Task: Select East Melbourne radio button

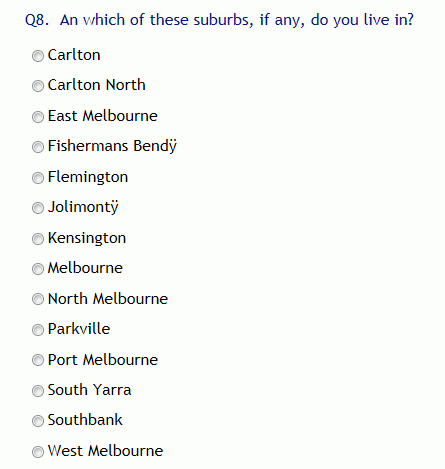Action: 38,117
